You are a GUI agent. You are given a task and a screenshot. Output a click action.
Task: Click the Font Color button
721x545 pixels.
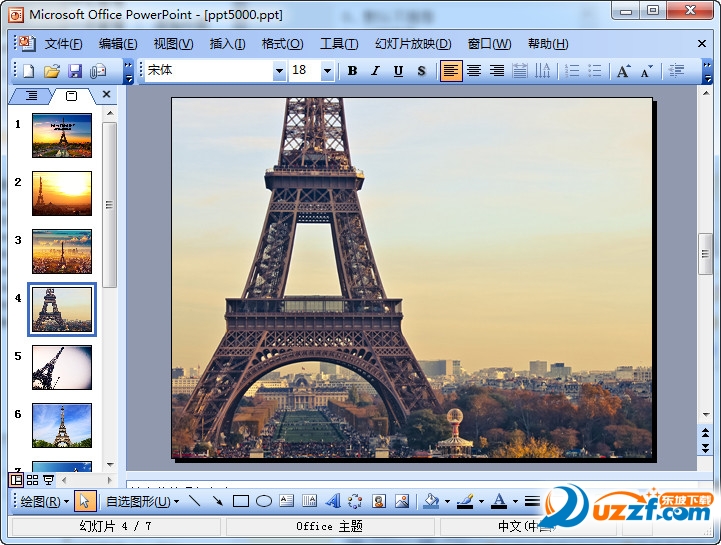[x=500, y=501]
